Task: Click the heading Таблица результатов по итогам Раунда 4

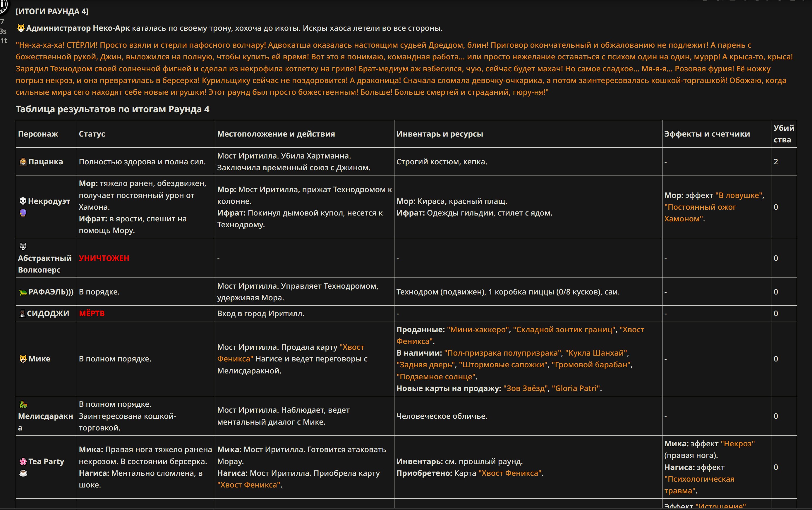Action: coord(113,109)
